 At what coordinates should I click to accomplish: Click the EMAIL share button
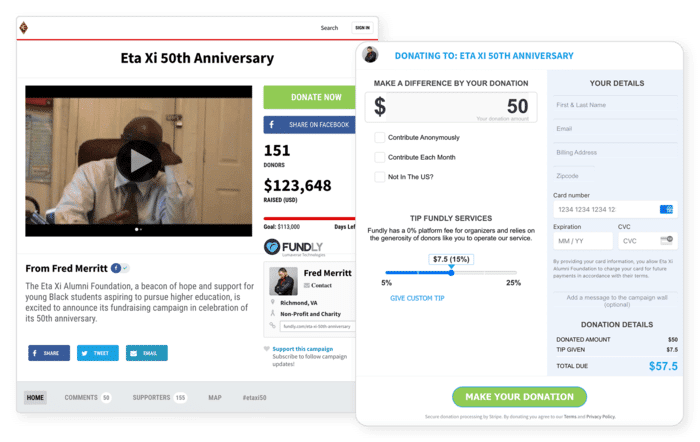pos(146,353)
